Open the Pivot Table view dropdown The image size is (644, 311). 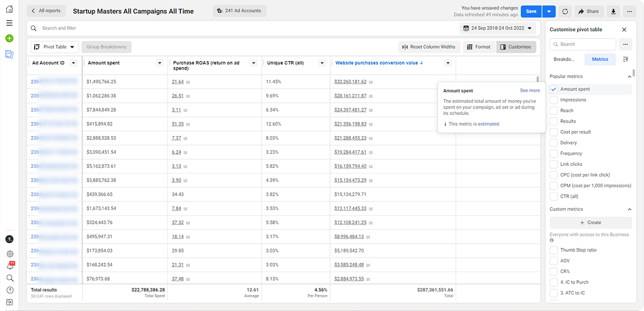click(x=55, y=47)
